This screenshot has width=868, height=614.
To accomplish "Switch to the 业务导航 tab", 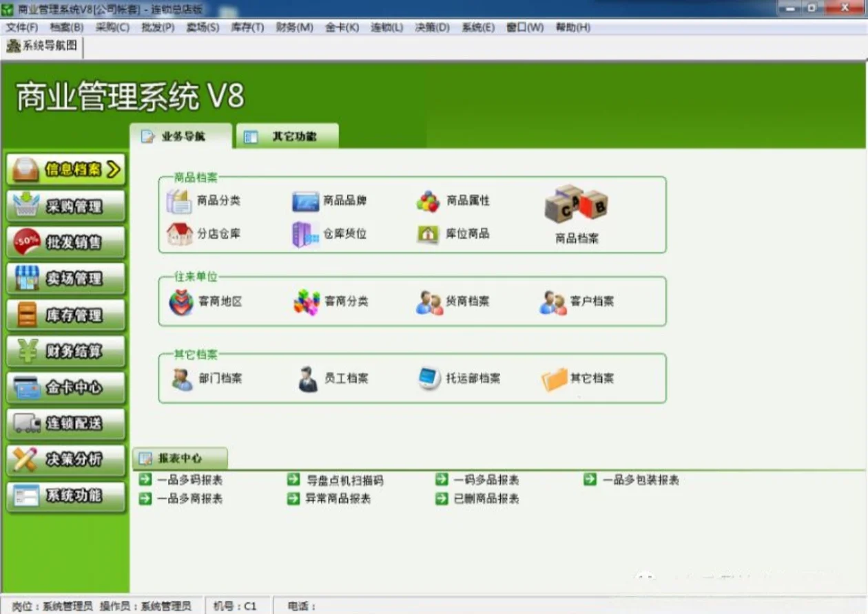I will [180, 136].
